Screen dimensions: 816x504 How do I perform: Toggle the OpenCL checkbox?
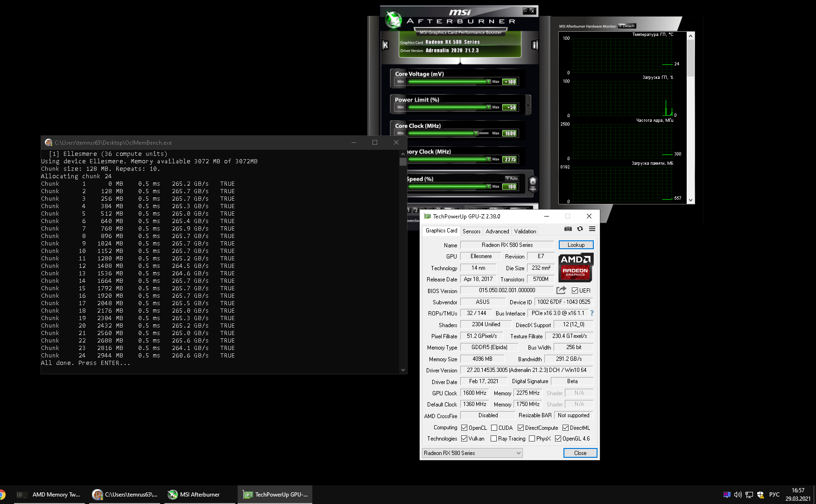coord(464,427)
